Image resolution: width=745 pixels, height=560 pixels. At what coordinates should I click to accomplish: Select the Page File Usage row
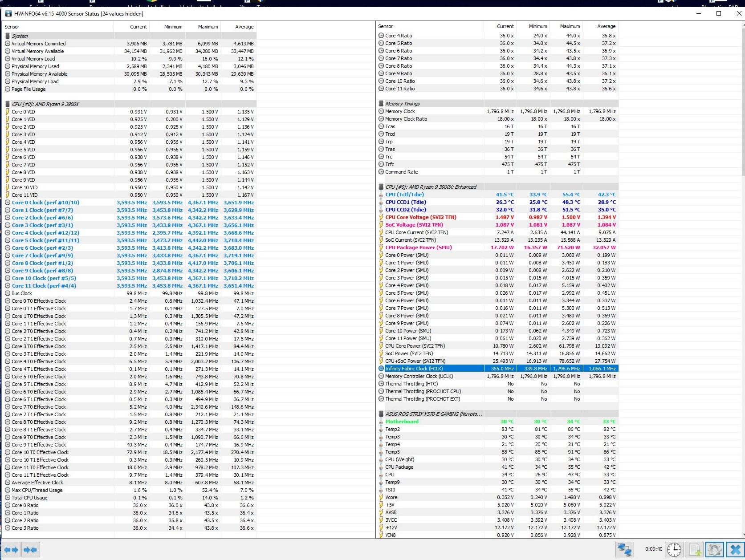point(130,89)
